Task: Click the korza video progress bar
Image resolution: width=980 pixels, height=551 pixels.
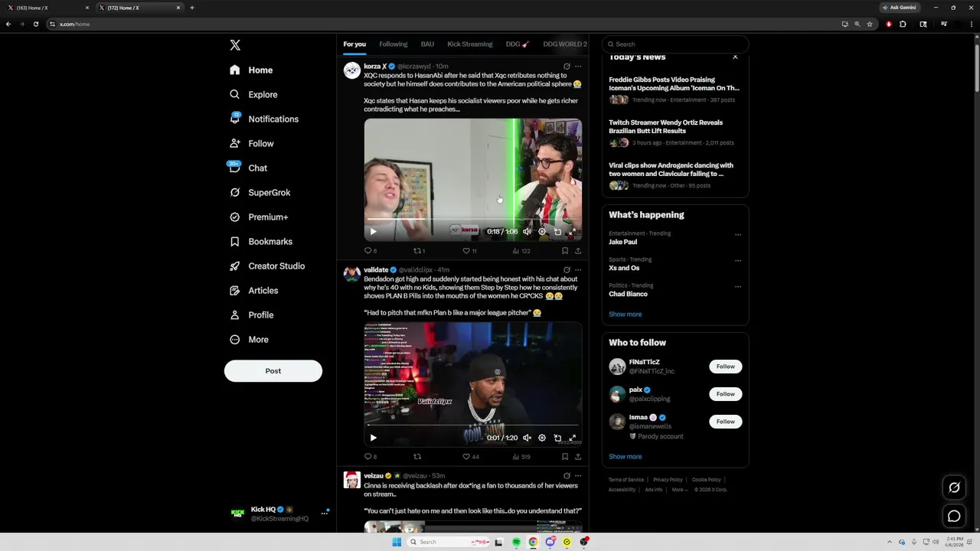Action: tap(472, 220)
